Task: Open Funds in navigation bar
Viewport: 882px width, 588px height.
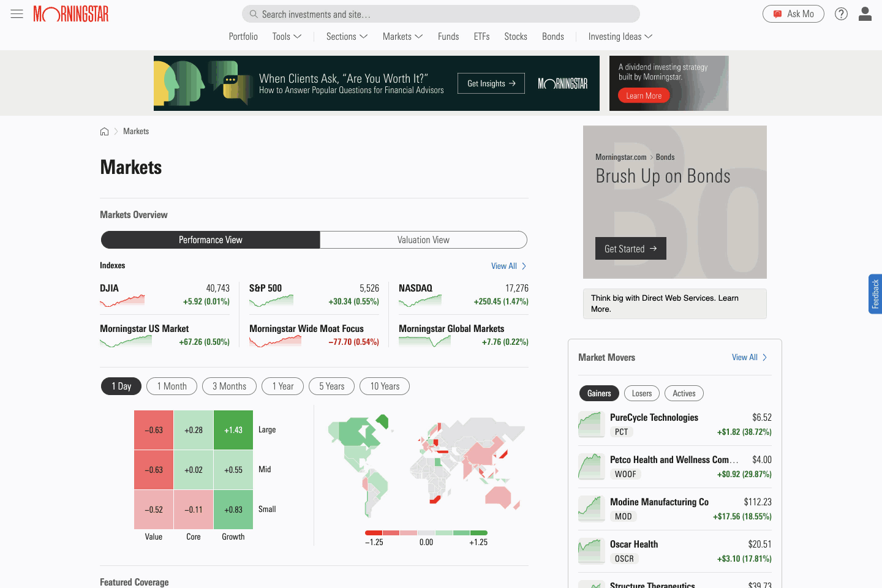Action: [448, 37]
